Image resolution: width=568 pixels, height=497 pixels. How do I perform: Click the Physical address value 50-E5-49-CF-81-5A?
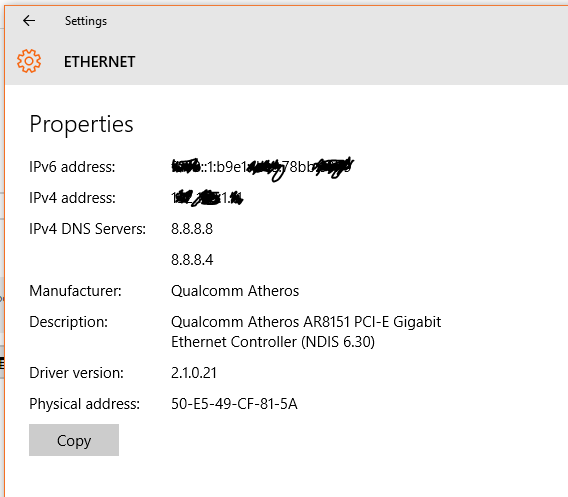(234, 404)
